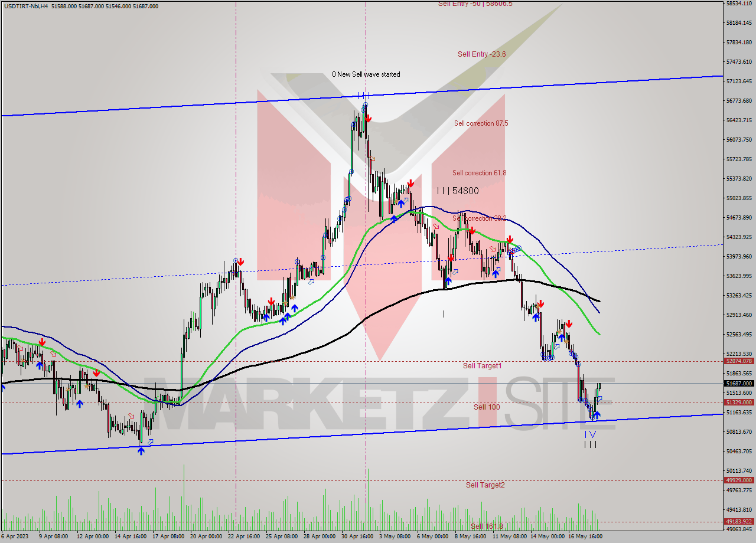Viewport: 756px width, 543px height.
Task: Click the current price tag 51687.000
Action: [x=739, y=384]
